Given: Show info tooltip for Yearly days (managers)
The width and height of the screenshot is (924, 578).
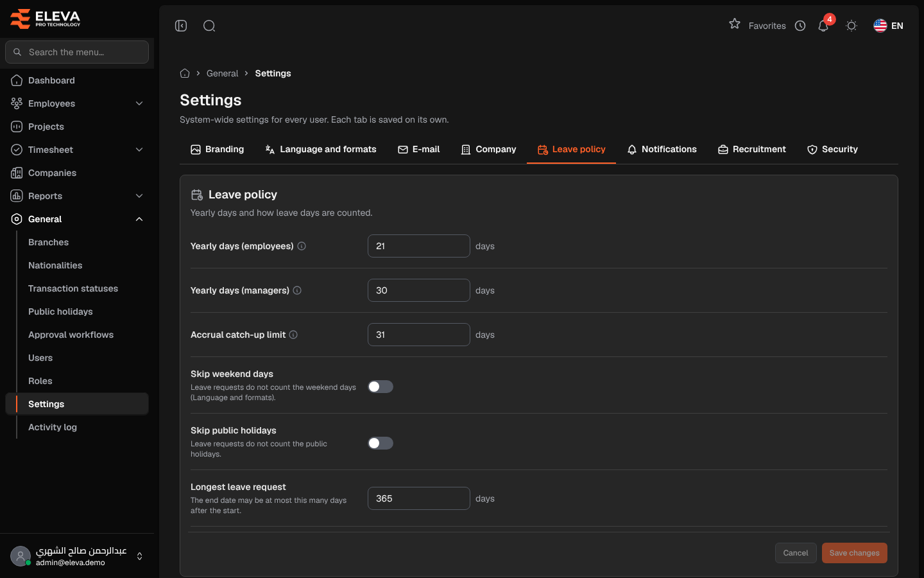Looking at the screenshot, I should pyautogui.click(x=297, y=290).
